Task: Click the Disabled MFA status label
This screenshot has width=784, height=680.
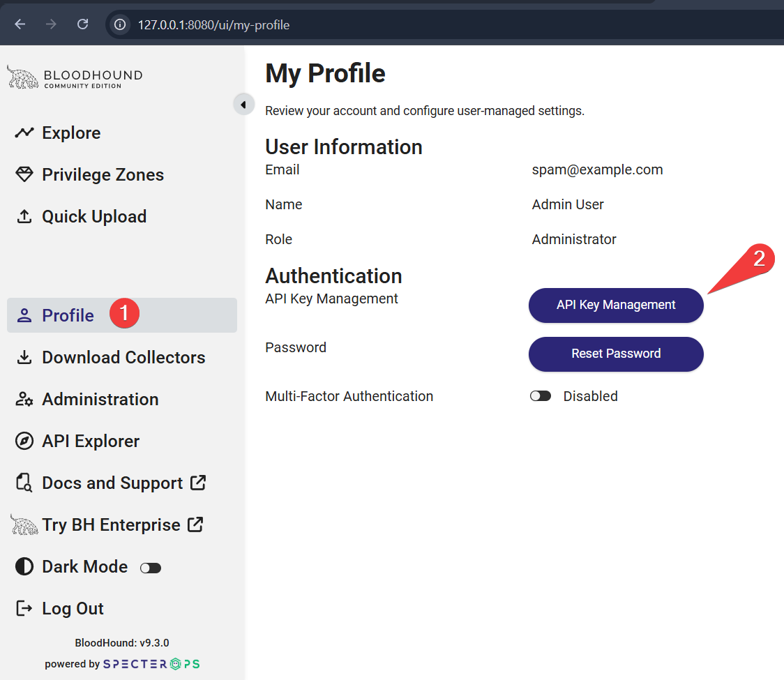Action: coord(591,397)
